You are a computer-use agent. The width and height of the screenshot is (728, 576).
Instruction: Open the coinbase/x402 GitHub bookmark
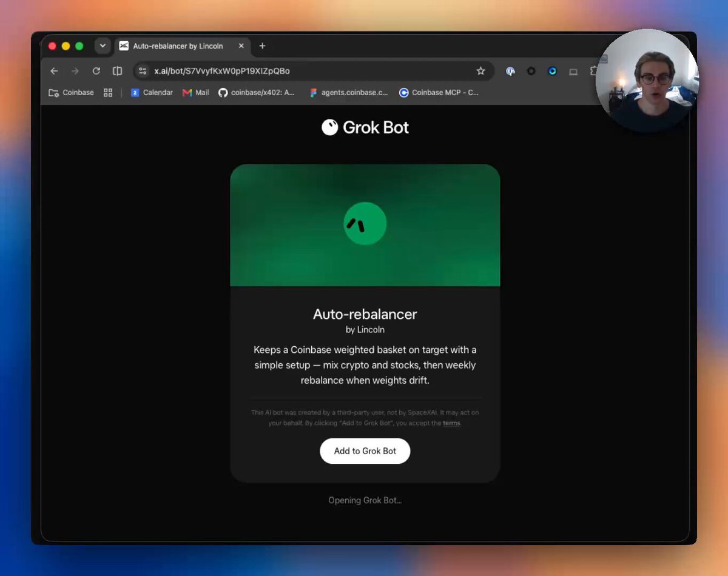pyautogui.click(x=257, y=93)
